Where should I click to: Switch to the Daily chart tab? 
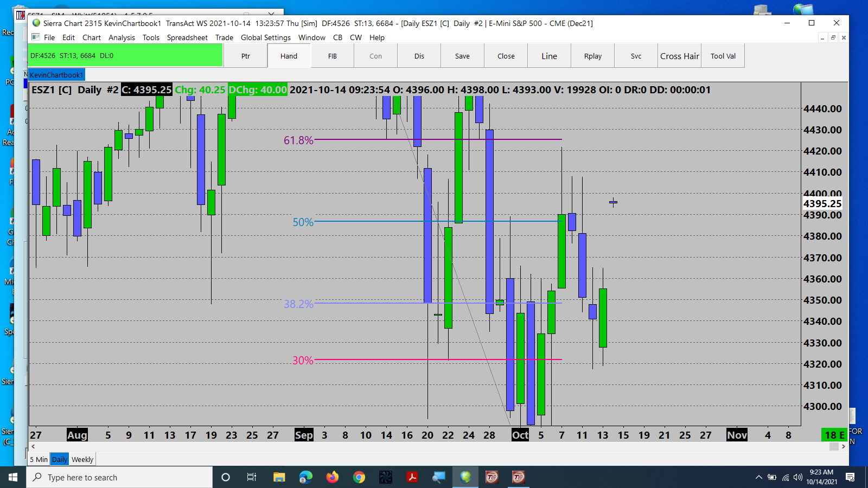point(60,459)
